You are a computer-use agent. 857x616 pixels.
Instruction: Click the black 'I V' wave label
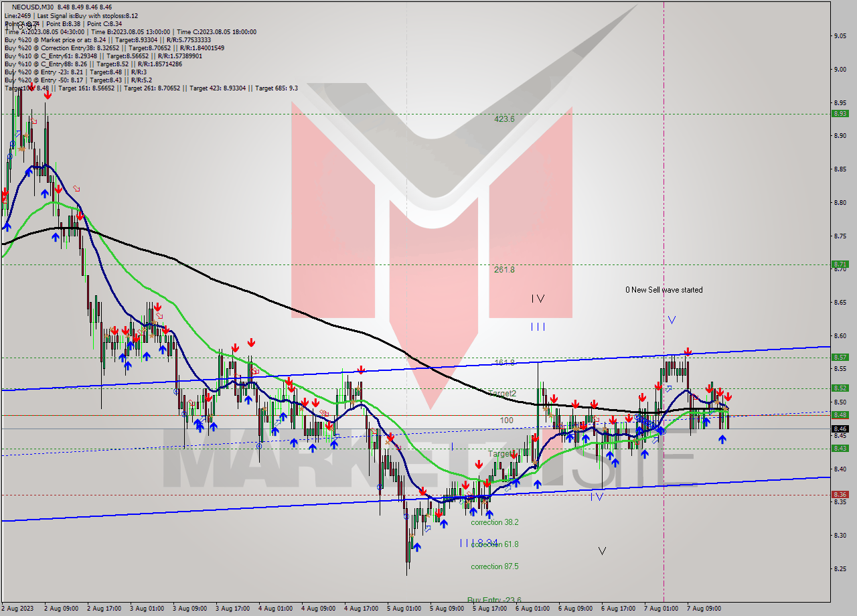pos(538,299)
